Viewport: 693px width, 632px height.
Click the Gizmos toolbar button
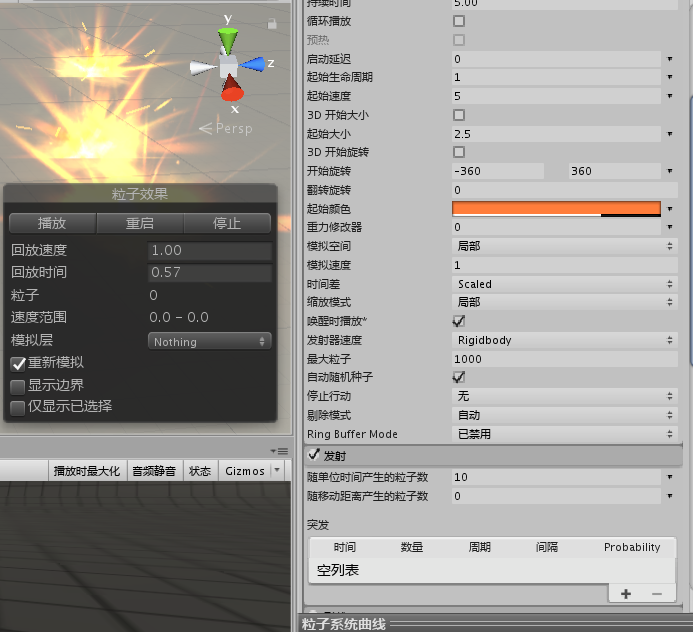245,471
